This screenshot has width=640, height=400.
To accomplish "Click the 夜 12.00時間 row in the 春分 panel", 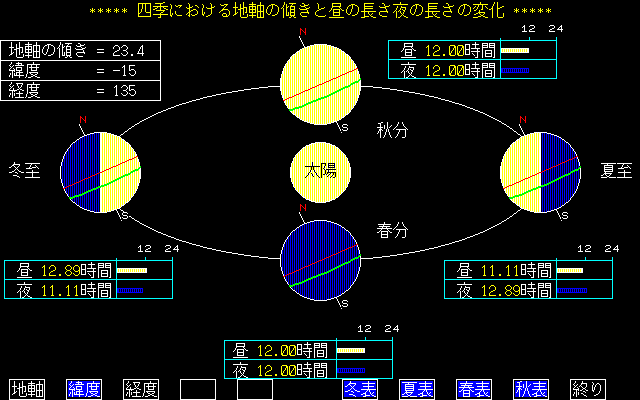I will [x=280, y=370].
